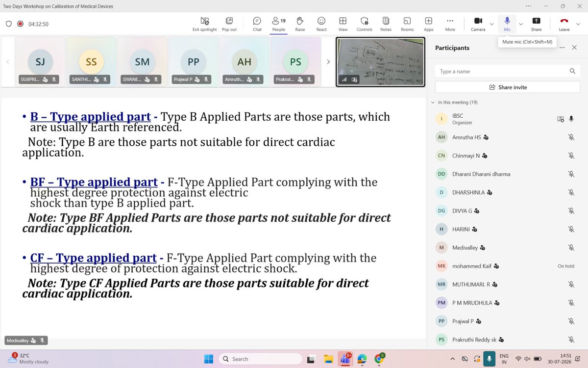This screenshot has height=368, width=588.
Task: Select SANTHI participant tile
Action: [x=91, y=62]
